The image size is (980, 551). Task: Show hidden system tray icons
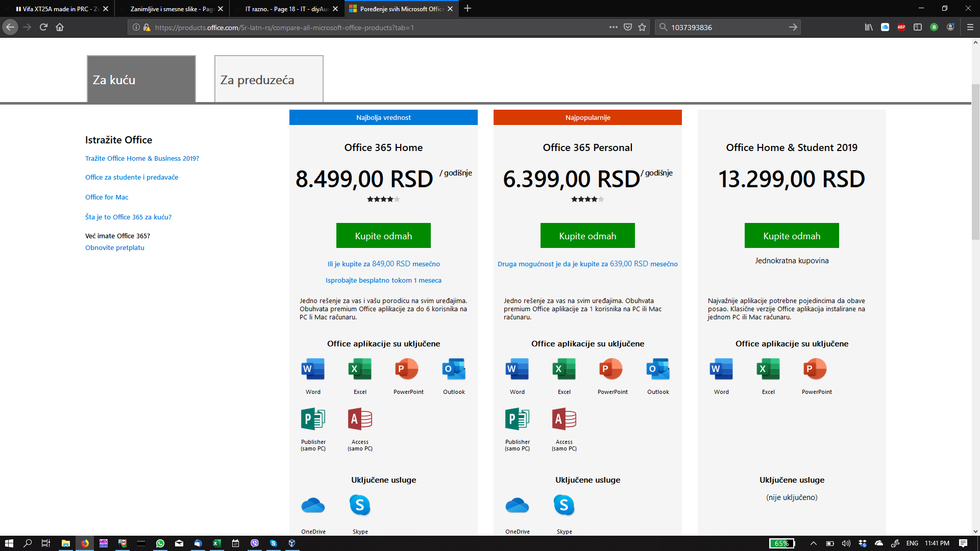814,543
